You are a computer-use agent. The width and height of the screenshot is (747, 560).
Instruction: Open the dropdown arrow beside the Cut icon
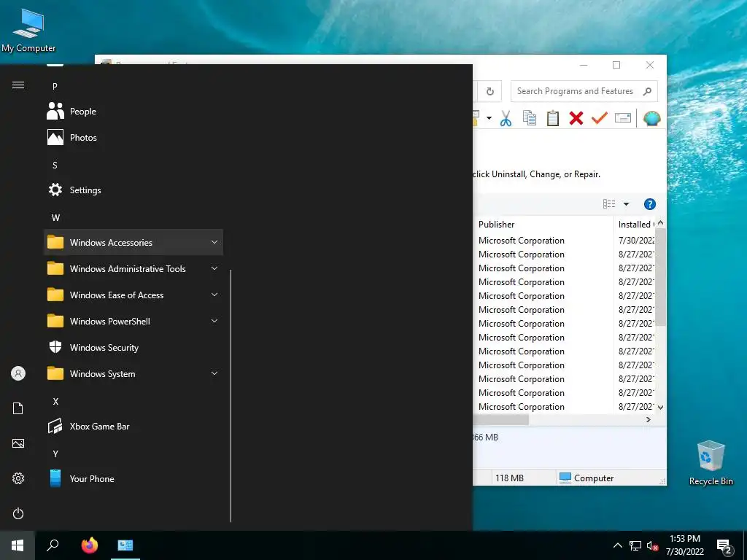pyautogui.click(x=489, y=118)
